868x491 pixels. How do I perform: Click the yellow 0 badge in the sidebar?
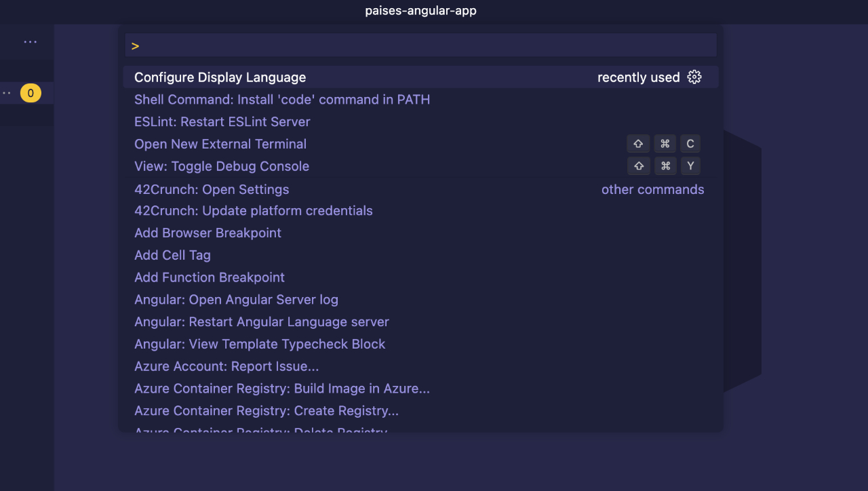(x=31, y=94)
